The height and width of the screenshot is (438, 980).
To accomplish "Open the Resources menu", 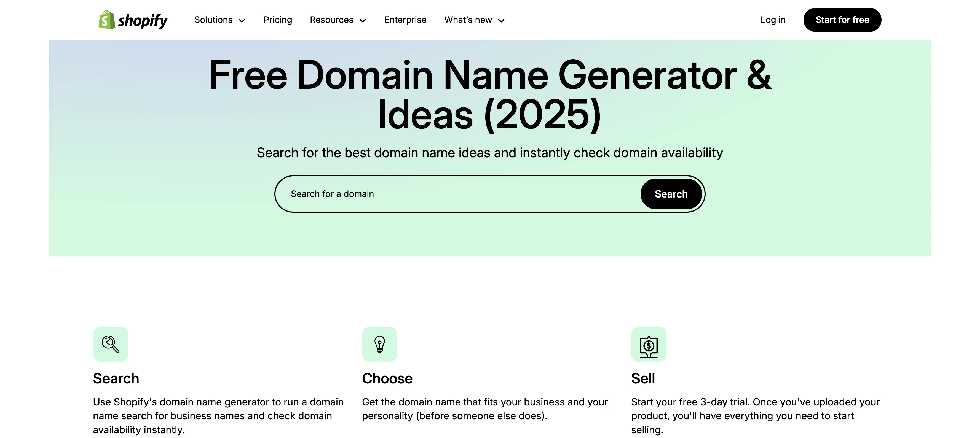I will click(x=338, y=20).
